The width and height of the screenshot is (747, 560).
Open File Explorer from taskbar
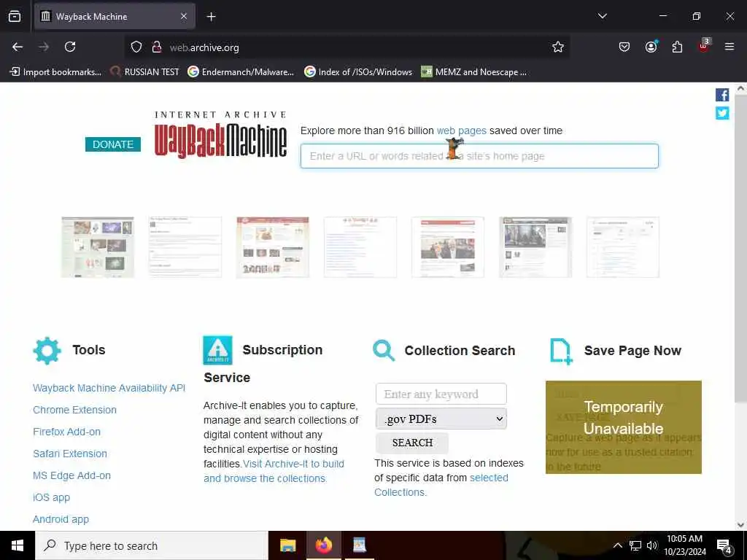pos(287,545)
